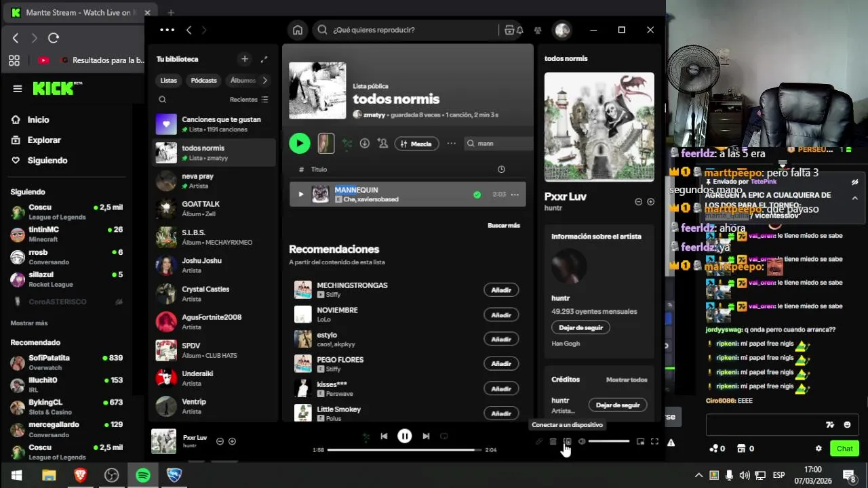
Task: Filter library by Pódcasts
Action: point(203,80)
